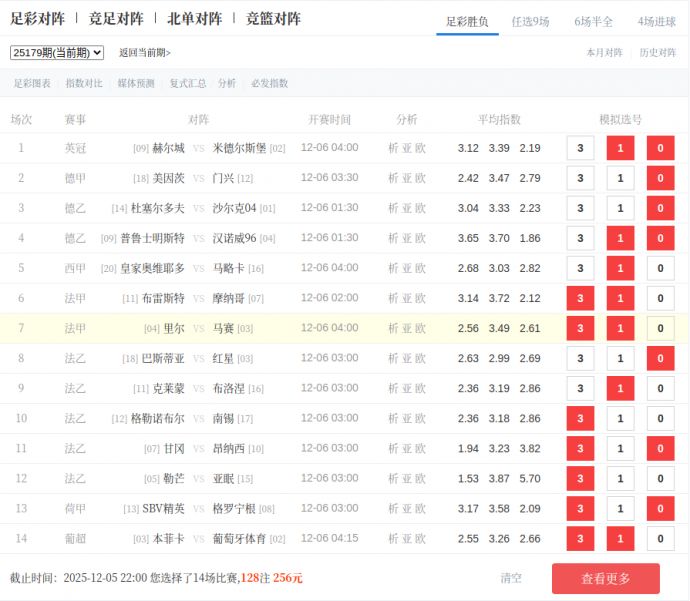Open 媒体预测 in the sub menu

point(136,83)
